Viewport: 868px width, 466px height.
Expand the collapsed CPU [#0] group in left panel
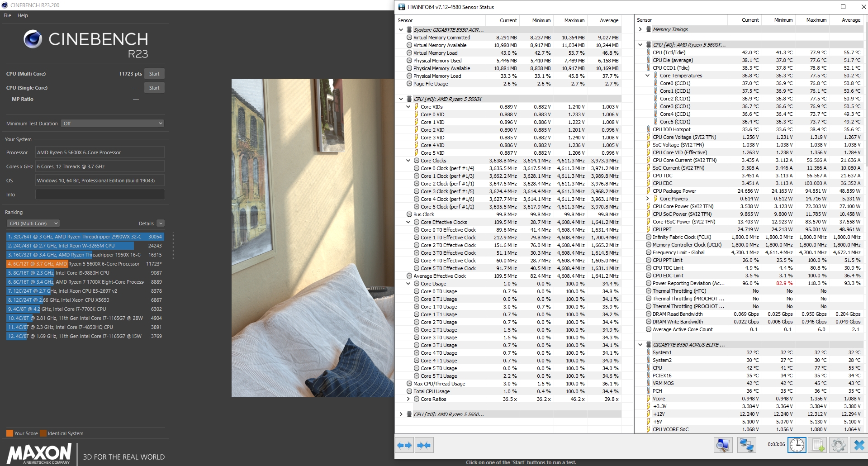(x=401, y=414)
